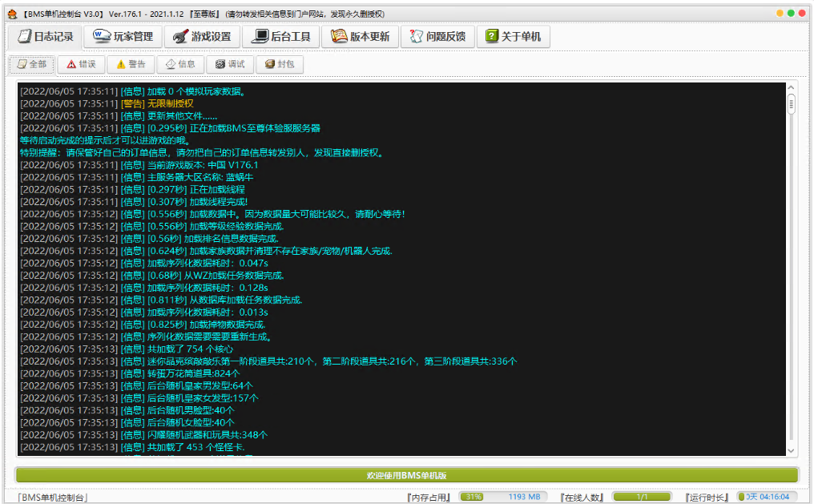Click the chat bubble icon on 玩家管理
Image resolution: width=814 pixels, height=504 pixels.
[102, 36]
